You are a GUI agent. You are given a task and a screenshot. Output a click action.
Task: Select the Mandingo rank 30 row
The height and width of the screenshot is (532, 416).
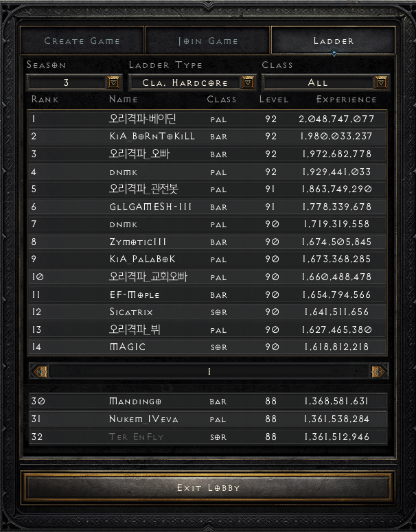(208, 402)
